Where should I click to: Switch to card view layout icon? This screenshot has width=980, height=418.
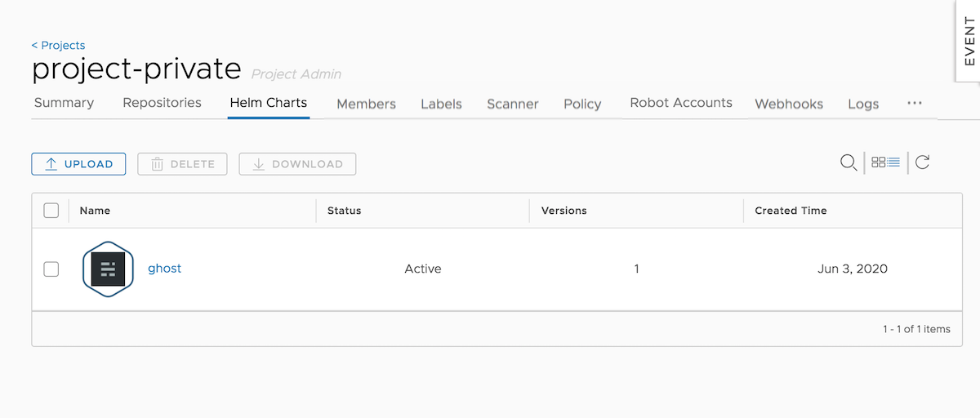tap(878, 162)
